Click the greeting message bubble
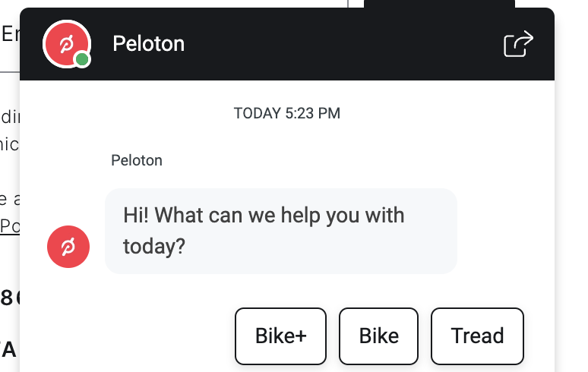This screenshot has height=372, width=588. (x=280, y=231)
